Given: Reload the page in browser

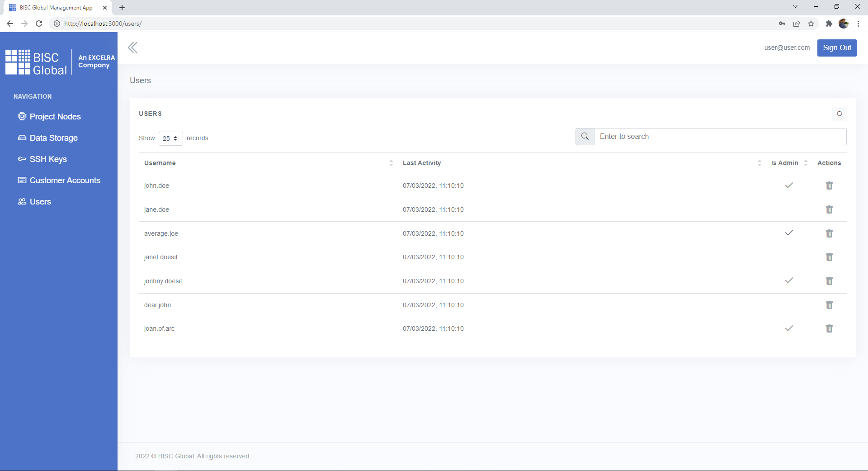Looking at the screenshot, I should [x=39, y=24].
